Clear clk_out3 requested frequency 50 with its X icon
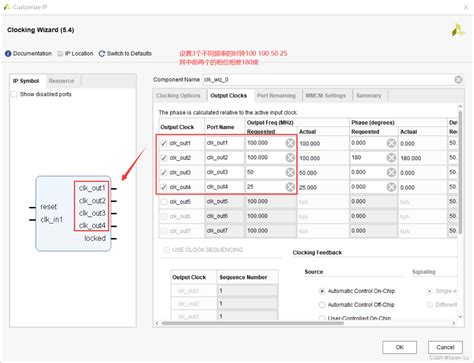474x363 pixels. (290, 172)
